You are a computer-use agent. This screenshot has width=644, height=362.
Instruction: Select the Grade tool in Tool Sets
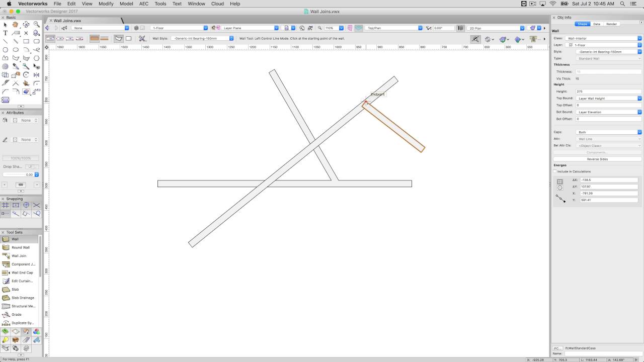pyautogui.click(x=20, y=314)
